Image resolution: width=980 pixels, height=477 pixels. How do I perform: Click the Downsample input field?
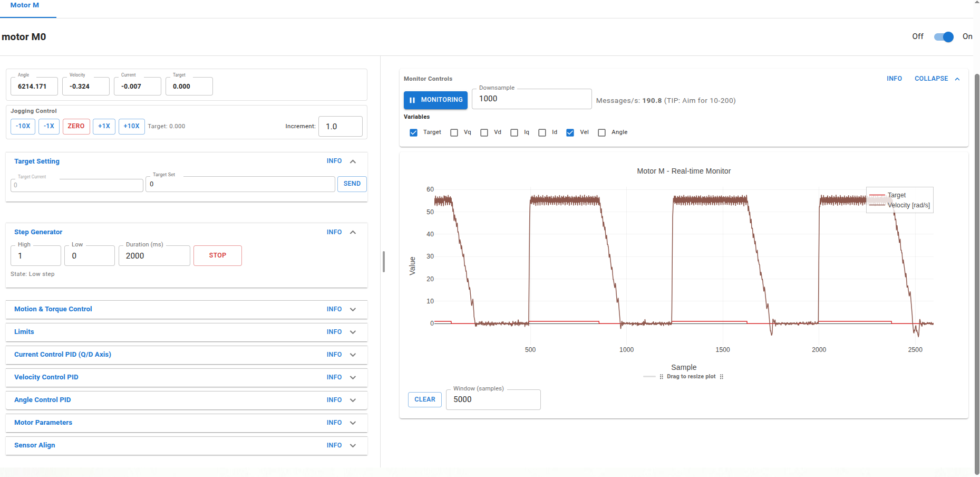coord(531,99)
